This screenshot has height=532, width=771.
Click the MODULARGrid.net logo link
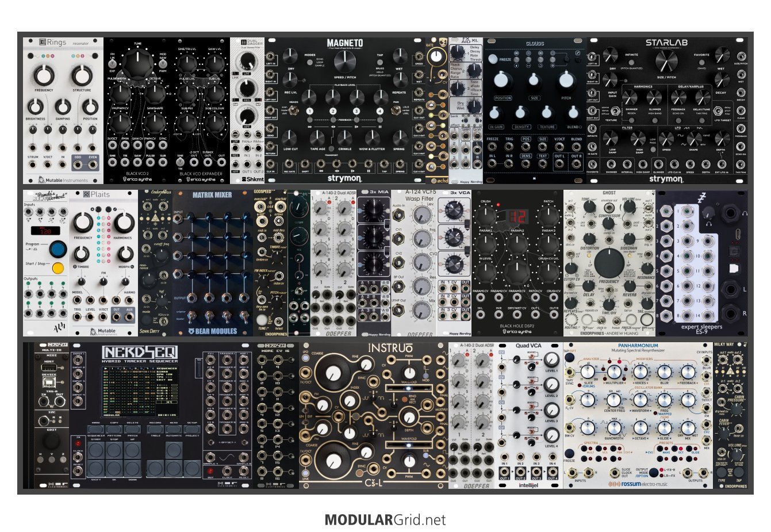point(385,519)
